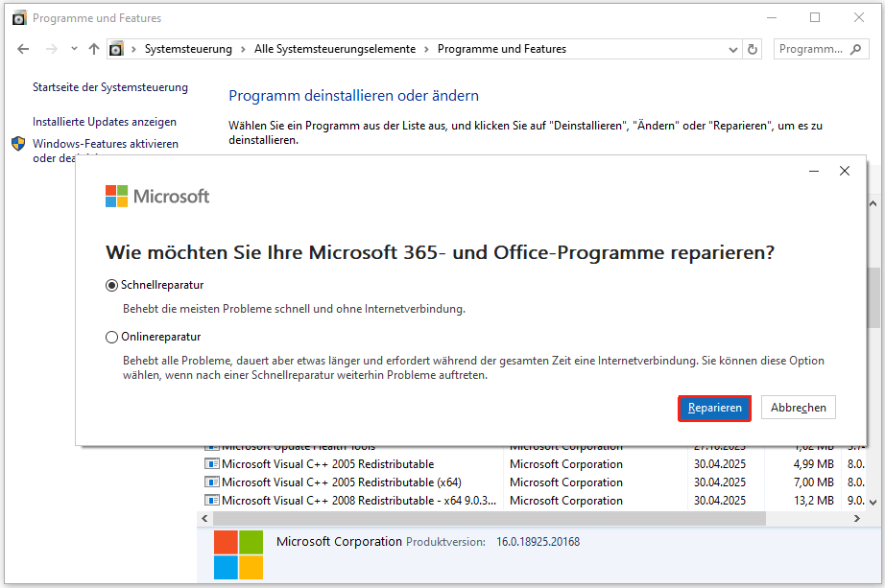This screenshot has height=588, width=885.
Task: Close the Programme und Features window
Action: tap(859, 18)
